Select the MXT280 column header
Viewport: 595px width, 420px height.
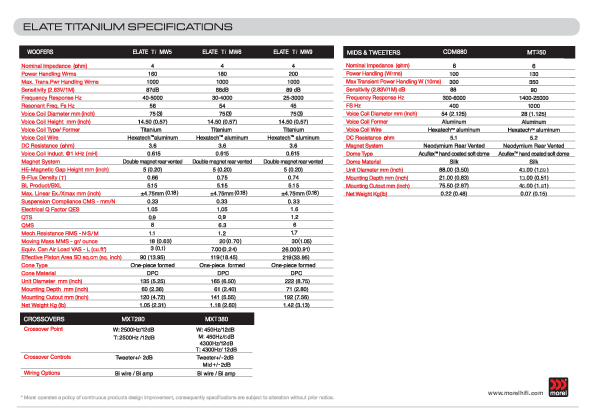tap(133, 319)
